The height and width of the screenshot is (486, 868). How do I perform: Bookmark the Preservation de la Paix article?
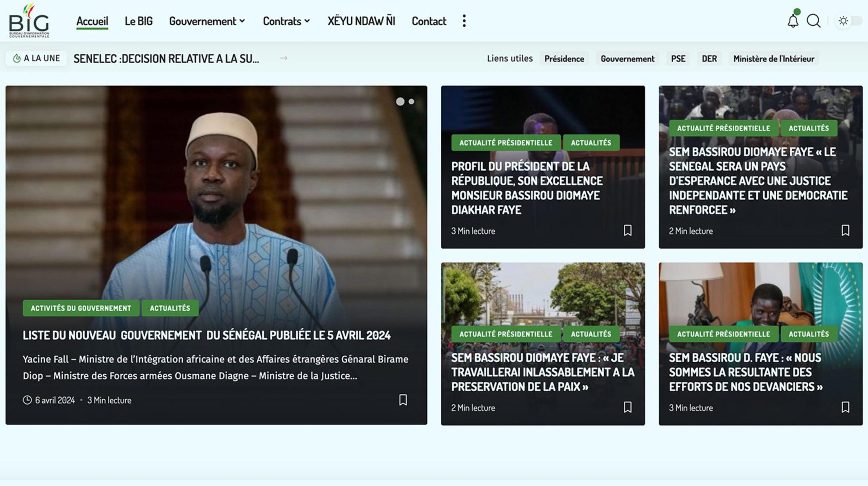[627, 407]
